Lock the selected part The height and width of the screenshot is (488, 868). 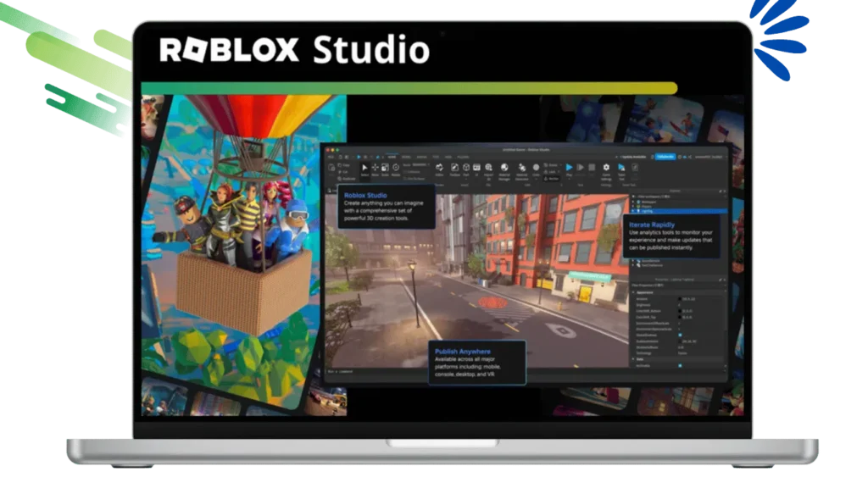click(551, 171)
